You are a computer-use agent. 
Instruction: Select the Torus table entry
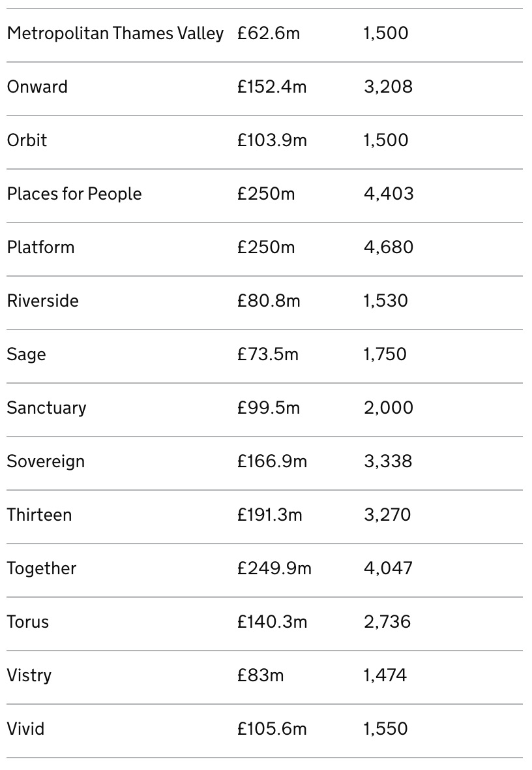tap(28, 622)
